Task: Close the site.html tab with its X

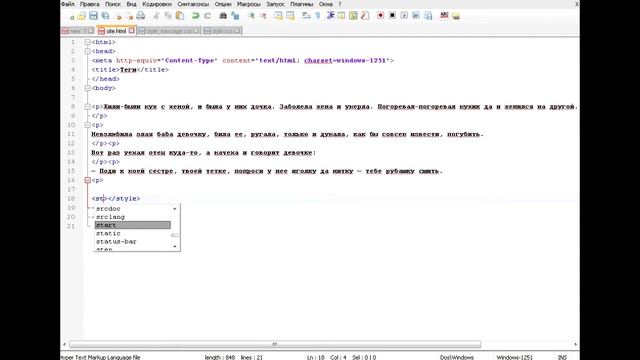Action: pyautogui.click(x=131, y=31)
